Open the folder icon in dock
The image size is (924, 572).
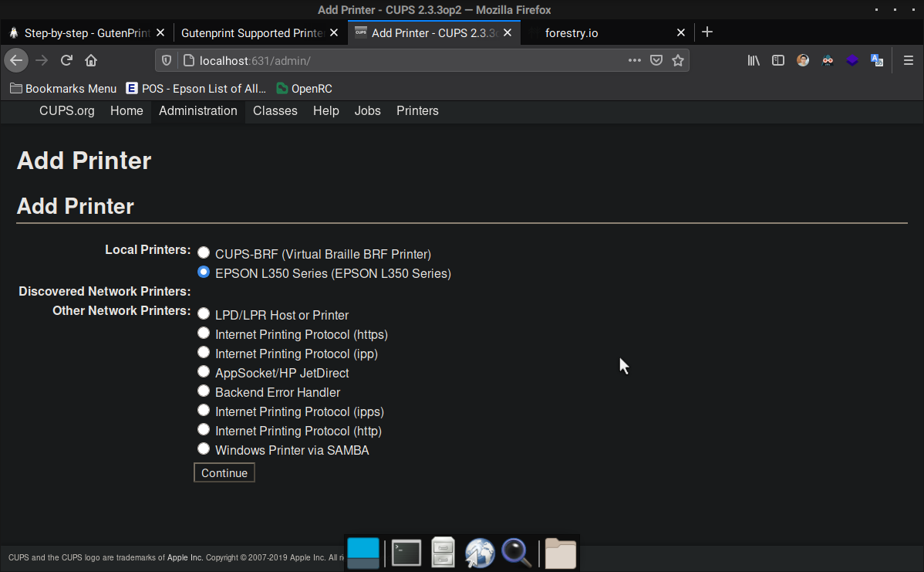[x=560, y=553]
